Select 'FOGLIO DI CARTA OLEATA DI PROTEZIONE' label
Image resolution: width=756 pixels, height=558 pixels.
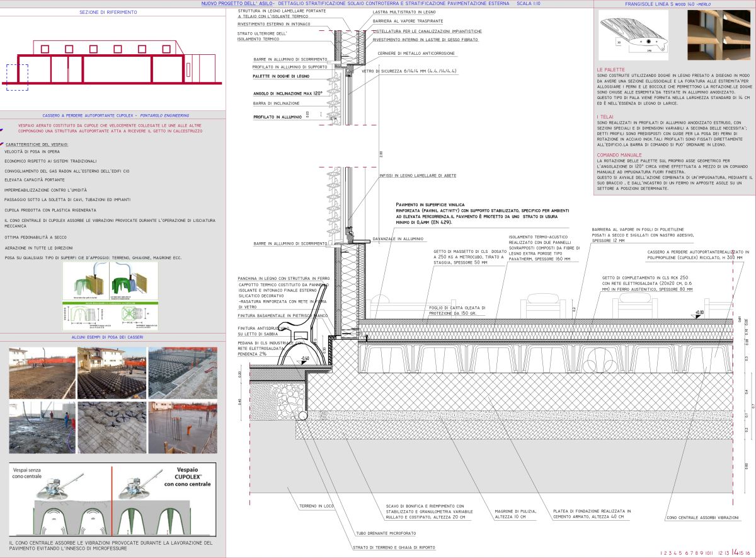457,310
